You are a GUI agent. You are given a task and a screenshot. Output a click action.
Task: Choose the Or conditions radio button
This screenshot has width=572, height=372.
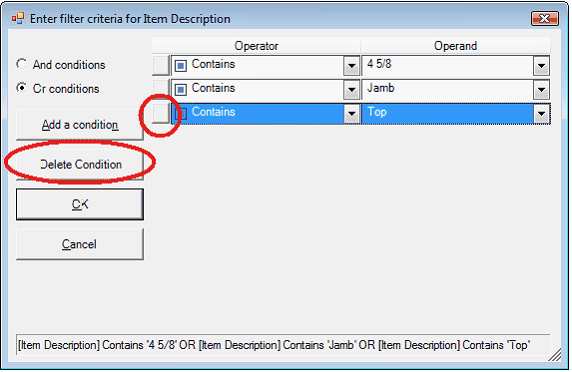22,88
